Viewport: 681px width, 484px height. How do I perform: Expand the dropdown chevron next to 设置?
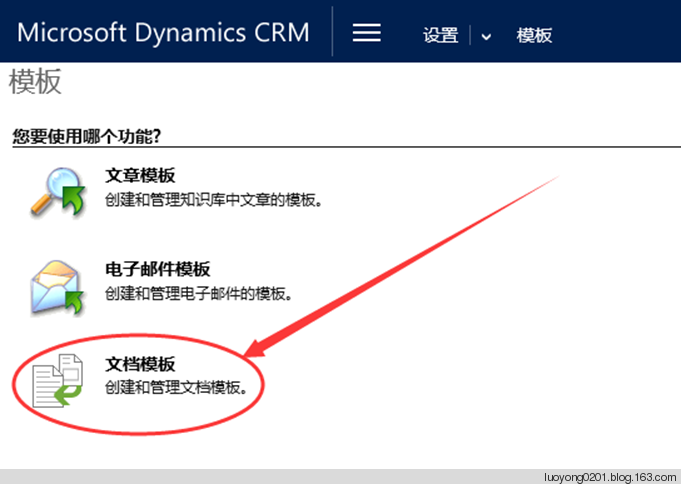tap(486, 36)
